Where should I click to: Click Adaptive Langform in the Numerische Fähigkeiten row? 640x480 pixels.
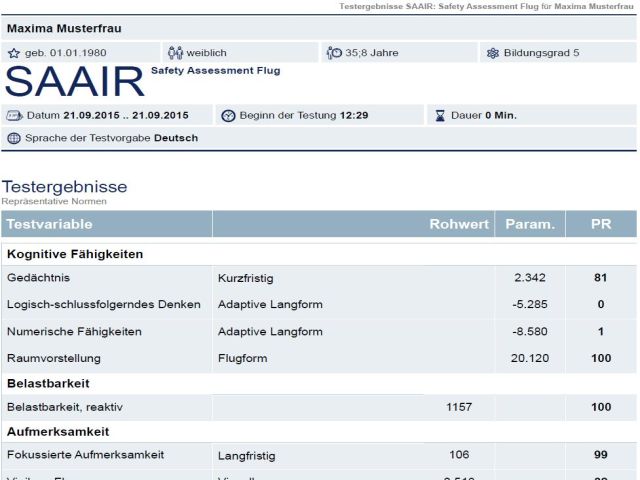click(270, 331)
